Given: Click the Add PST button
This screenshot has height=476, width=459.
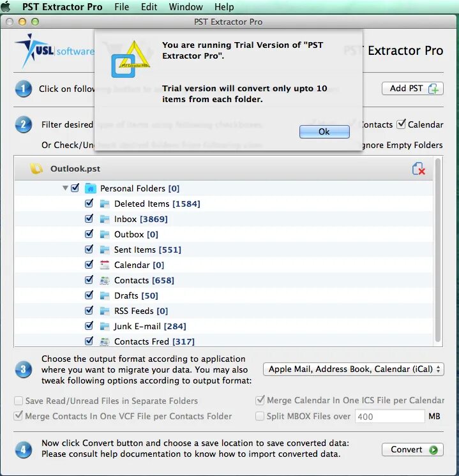Looking at the screenshot, I should point(412,89).
